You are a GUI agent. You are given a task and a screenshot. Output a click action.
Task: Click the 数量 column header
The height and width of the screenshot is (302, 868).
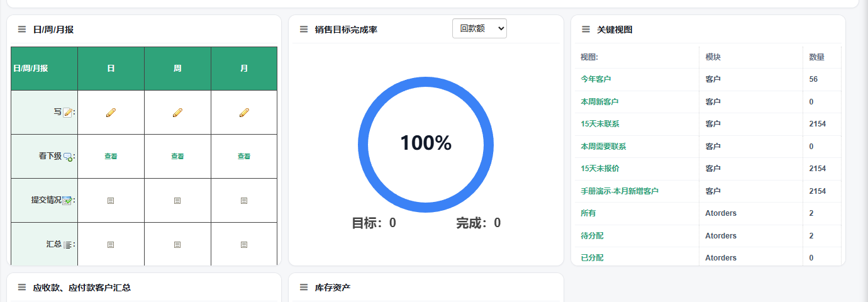point(816,57)
